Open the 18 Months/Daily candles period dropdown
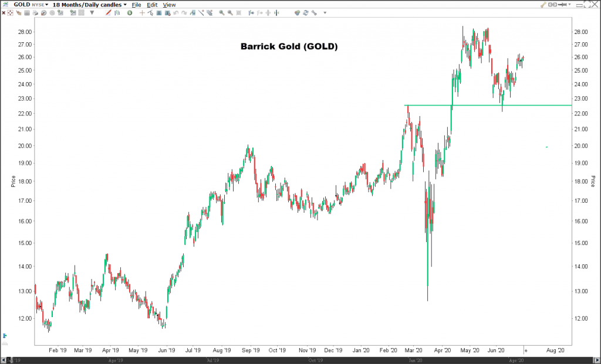 [x=89, y=5]
